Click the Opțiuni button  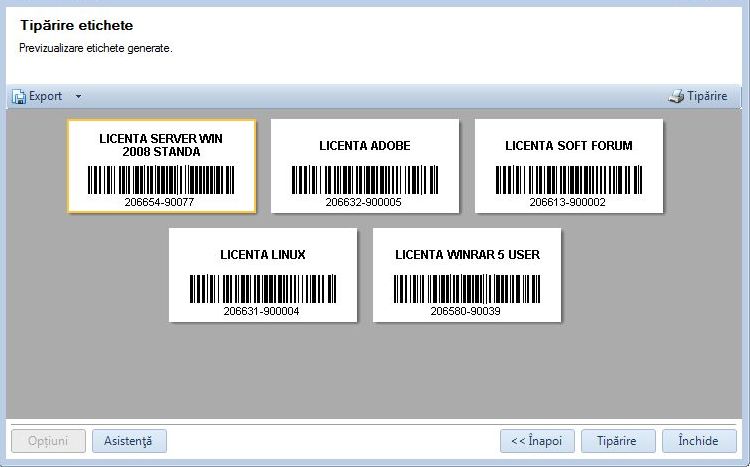pyautogui.click(x=48, y=441)
